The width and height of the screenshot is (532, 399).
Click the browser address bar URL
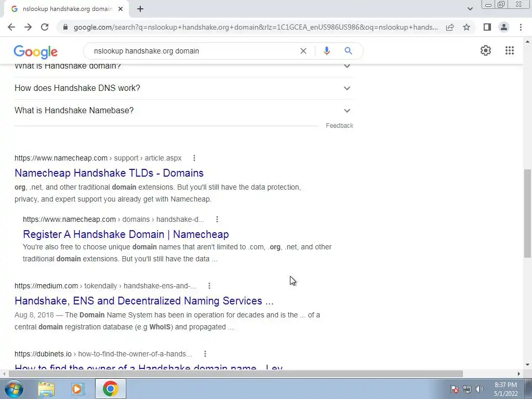coord(256,27)
